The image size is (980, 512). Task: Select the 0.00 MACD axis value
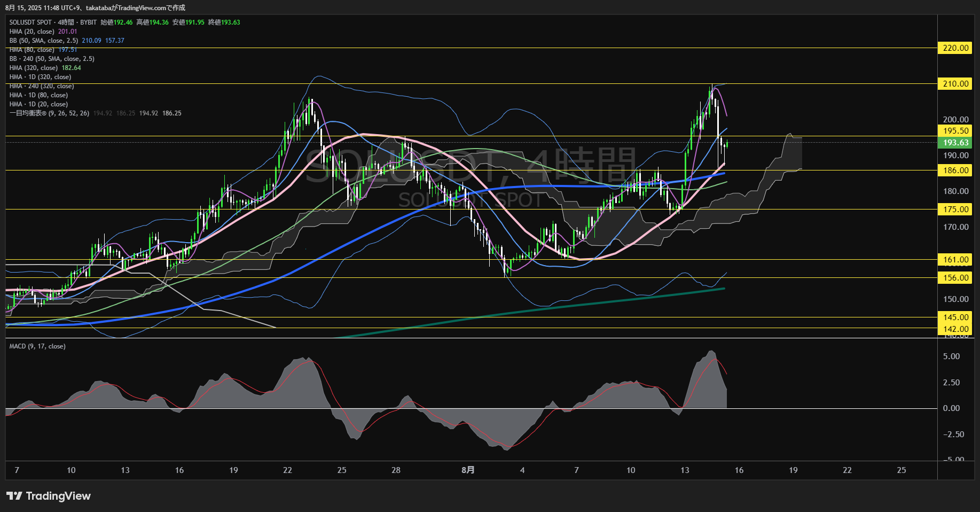951,408
